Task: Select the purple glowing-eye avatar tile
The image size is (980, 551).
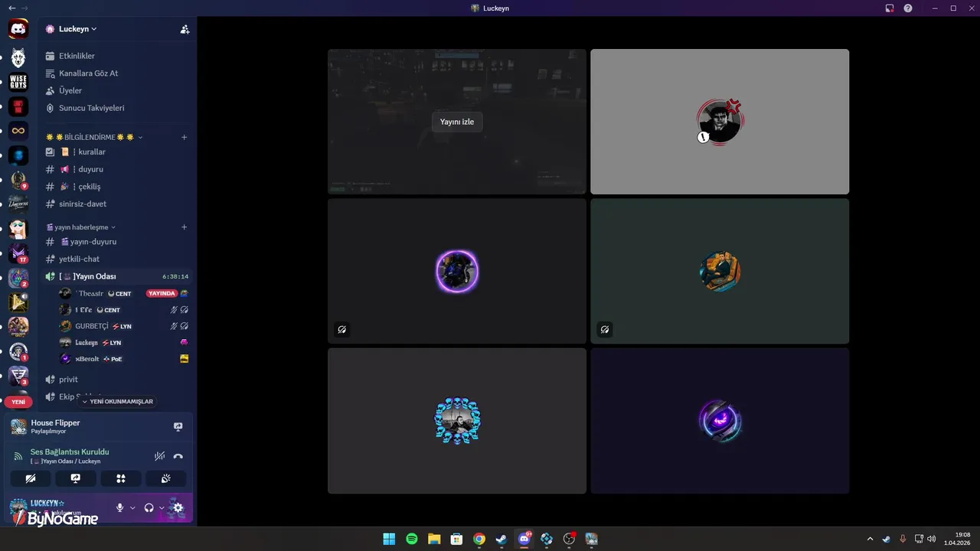Action: pyautogui.click(x=720, y=421)
